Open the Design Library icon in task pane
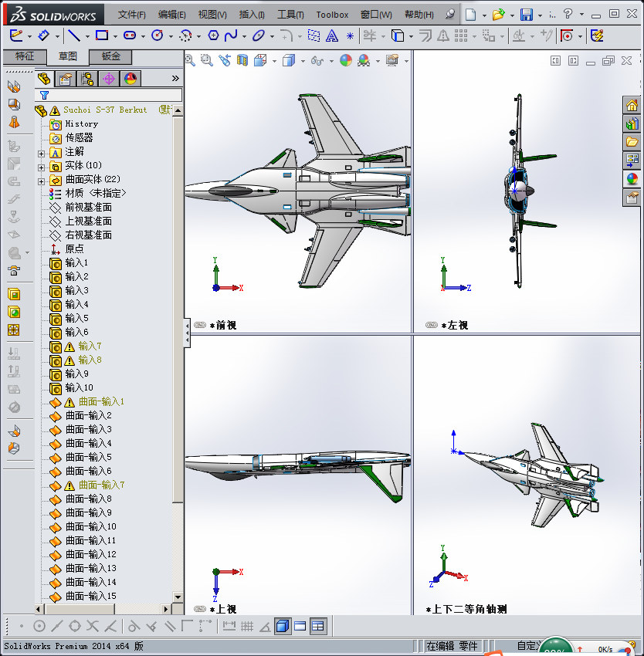The height and width of the screenshot is (656, 644). point(632,123)
